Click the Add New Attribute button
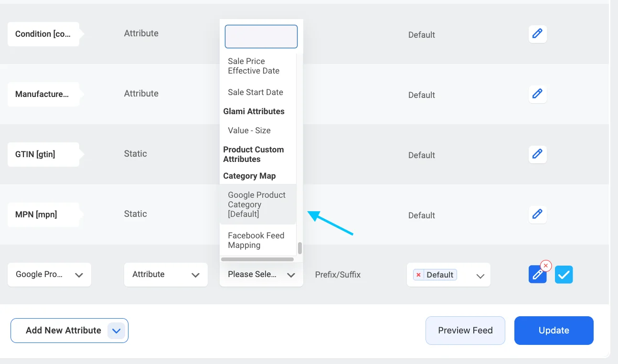The image size is (618, 364). point(69,331)
